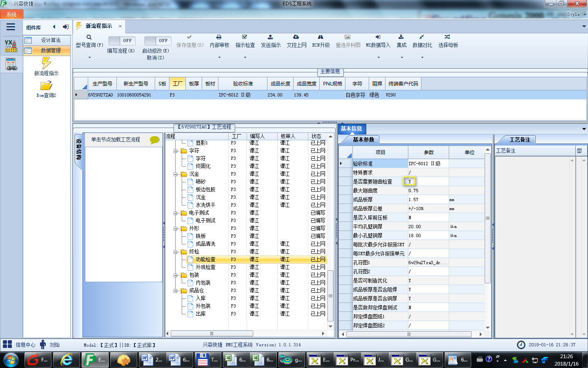Click the Windows Start button

11,360
